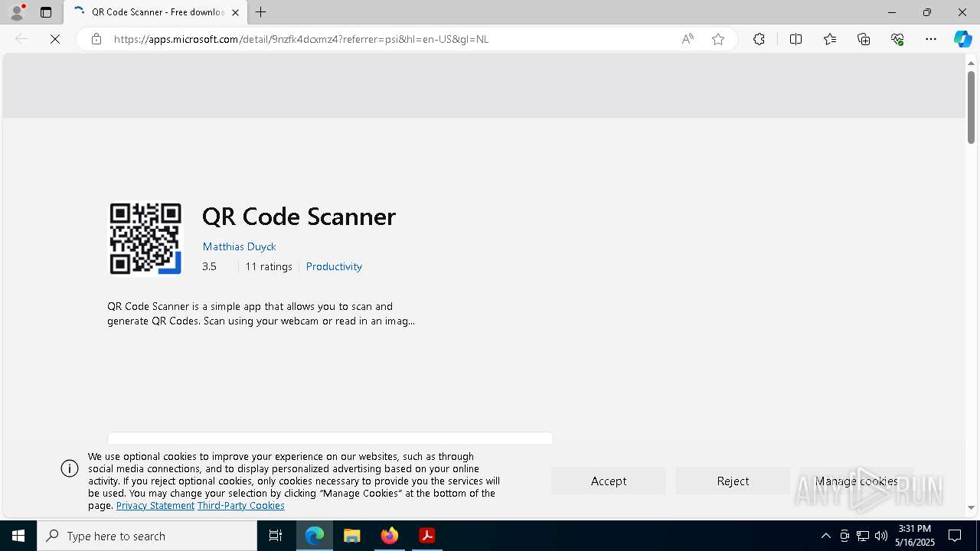The height and width of the screenshot is (551, 980).
Task: Open Task View on the taskbar
Action: click(x=276, y=536)
